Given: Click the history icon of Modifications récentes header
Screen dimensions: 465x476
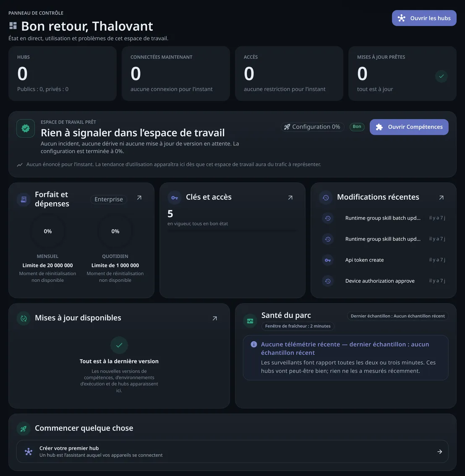Looking at the screenshot, I should pyautogui.click(x=326, y=198).
